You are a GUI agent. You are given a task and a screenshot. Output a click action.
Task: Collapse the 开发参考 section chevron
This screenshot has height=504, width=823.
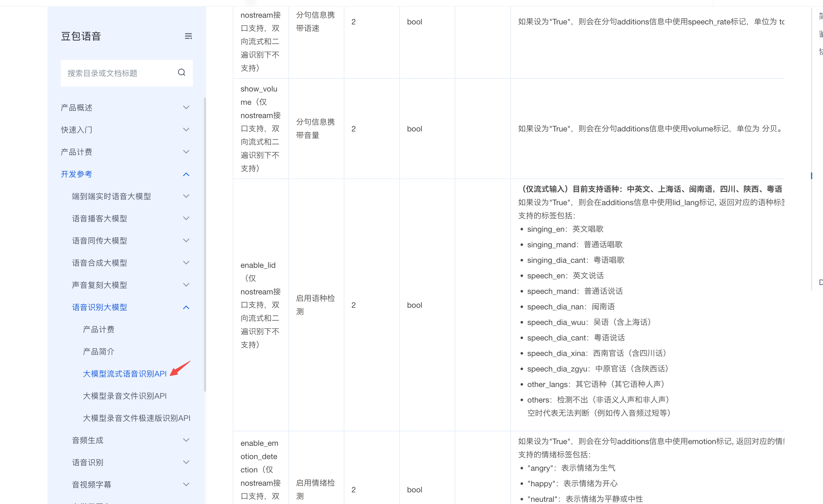[x=186, y=174]
